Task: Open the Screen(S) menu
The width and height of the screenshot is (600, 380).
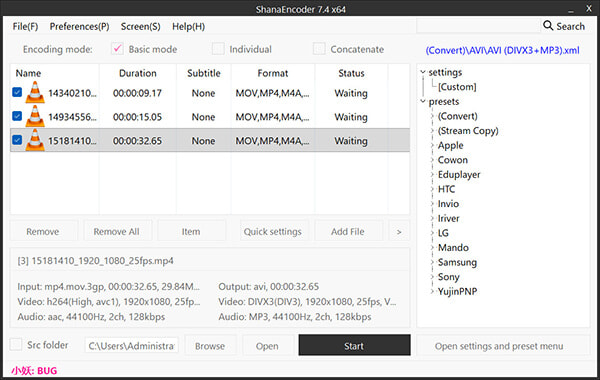Action: pyautogui.click(x=140, y=26)
